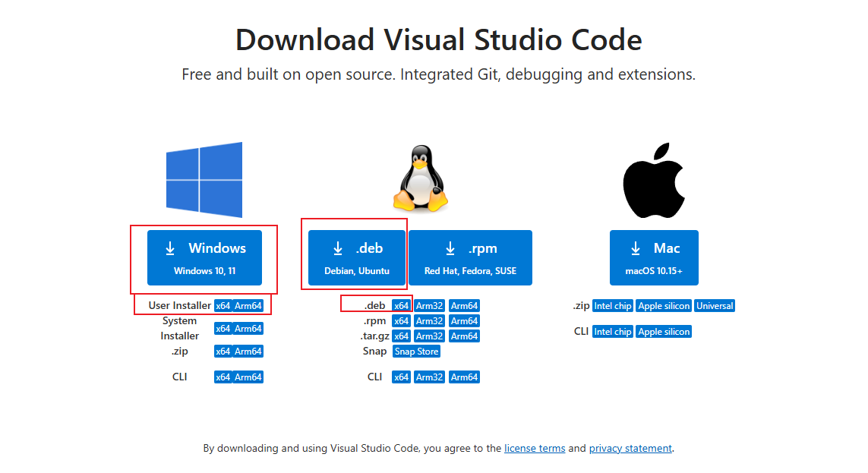868x473 pixels.
Task: Click the Linux Tux penguin icon
Action: click(419, 180)
